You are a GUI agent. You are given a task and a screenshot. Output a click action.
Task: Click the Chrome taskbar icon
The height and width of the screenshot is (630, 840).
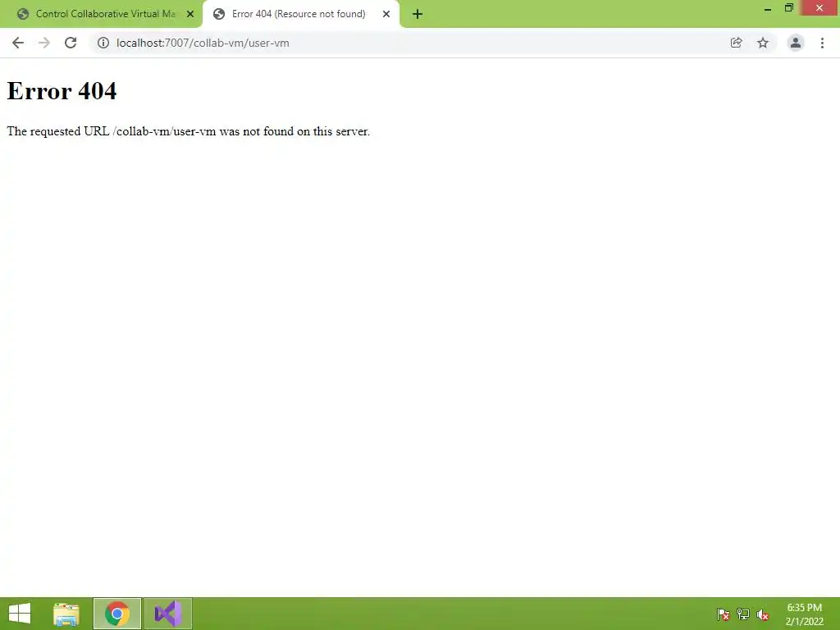pyautogui.click(x=117, y=614)
